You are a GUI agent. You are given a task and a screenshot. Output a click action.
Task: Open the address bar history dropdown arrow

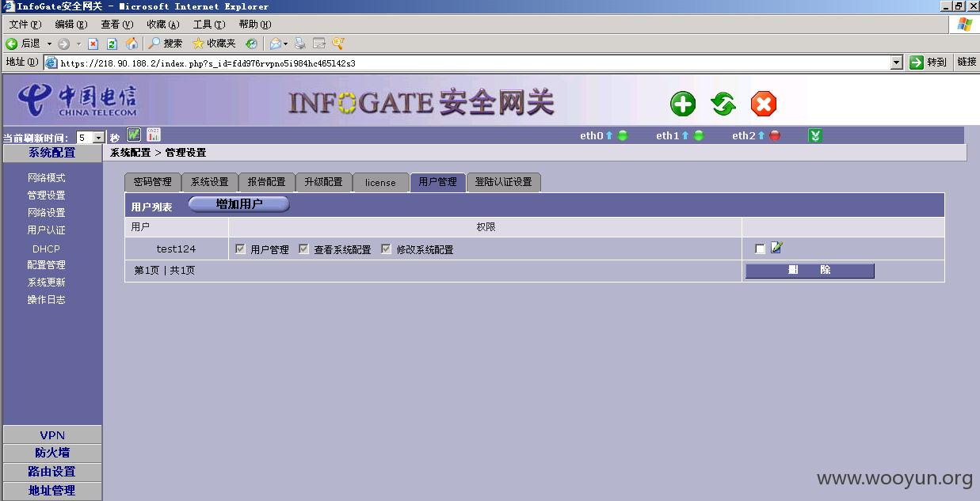(x=897, y=63)
